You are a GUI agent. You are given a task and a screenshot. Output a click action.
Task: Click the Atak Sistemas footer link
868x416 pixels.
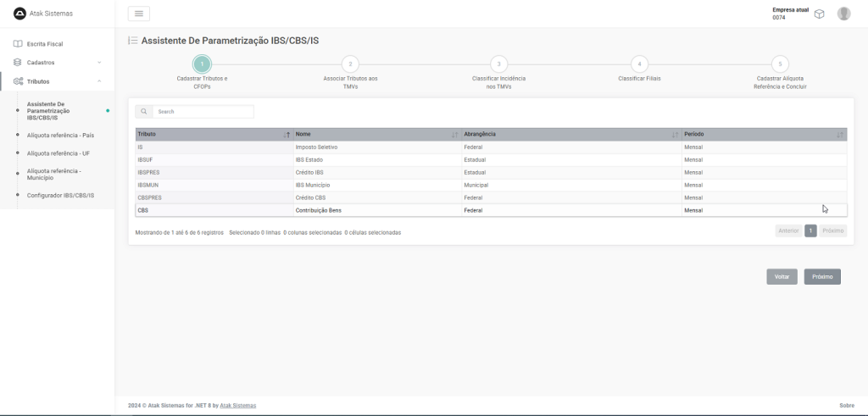tap(237, 406)
